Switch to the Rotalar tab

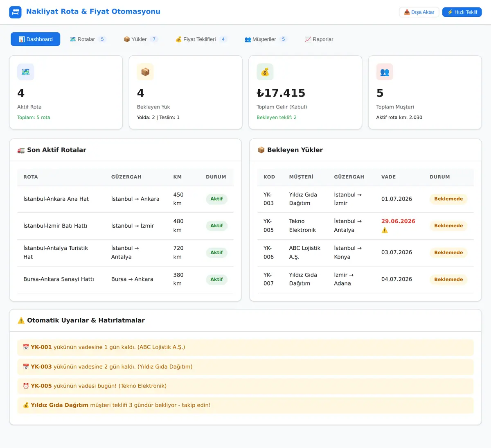88,39
